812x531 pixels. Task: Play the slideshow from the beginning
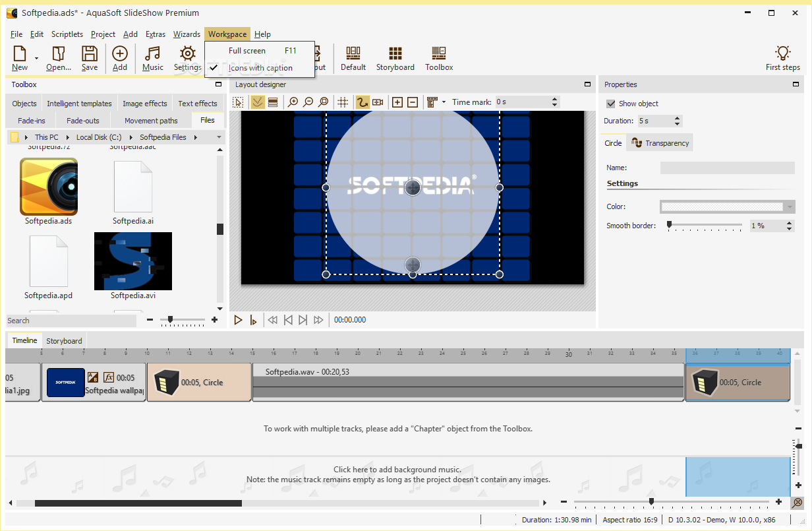239,320
